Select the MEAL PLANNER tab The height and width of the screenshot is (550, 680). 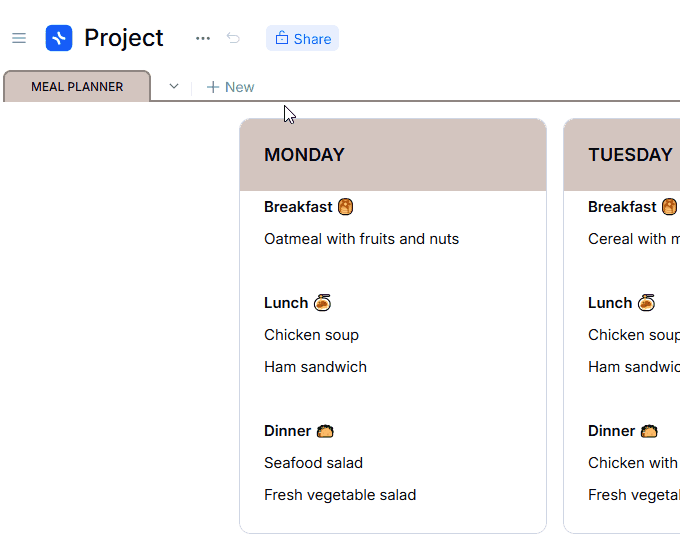tap(77, 87)
